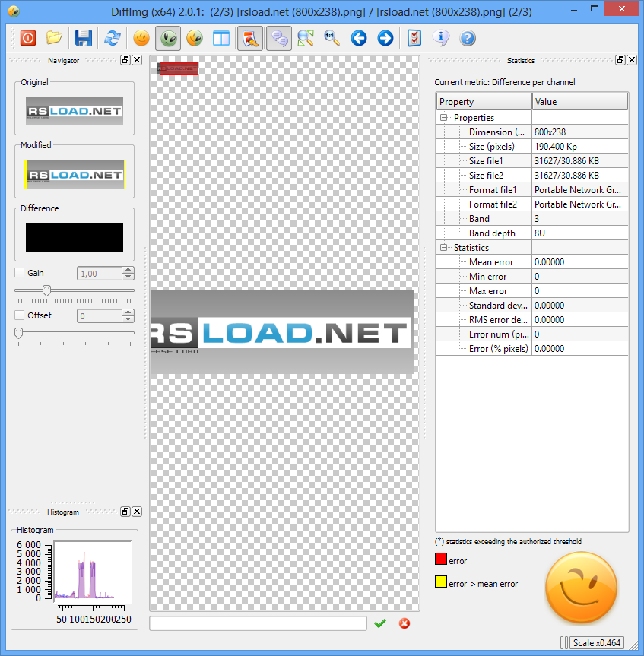Go to next image pair arrow
Viewport: 644px width, 656px height.
point(385,38)
